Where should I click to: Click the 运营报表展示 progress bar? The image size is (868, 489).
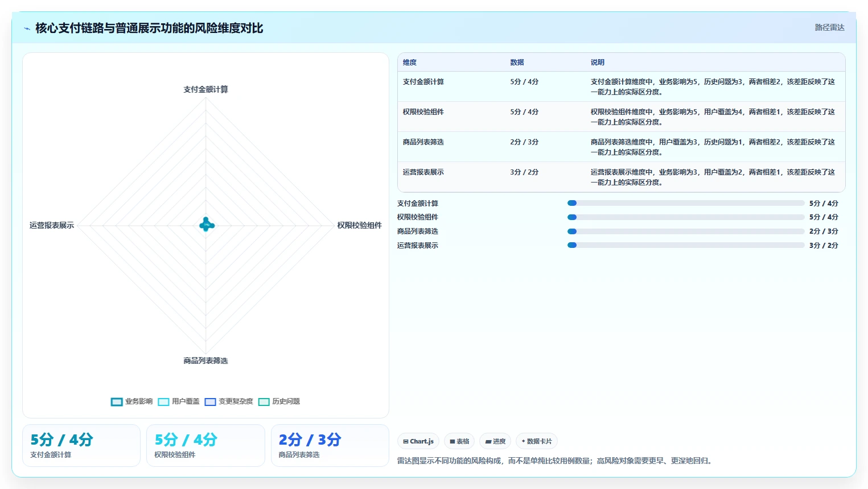coord(686,245)
